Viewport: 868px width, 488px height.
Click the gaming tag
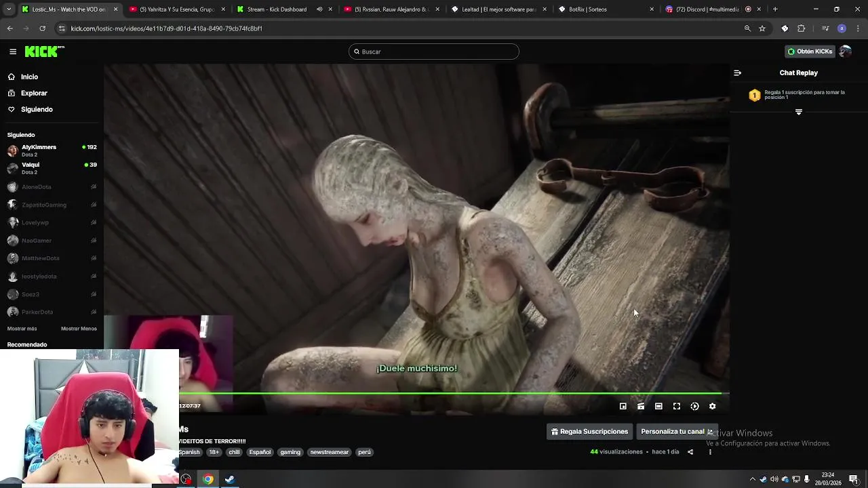290,452
